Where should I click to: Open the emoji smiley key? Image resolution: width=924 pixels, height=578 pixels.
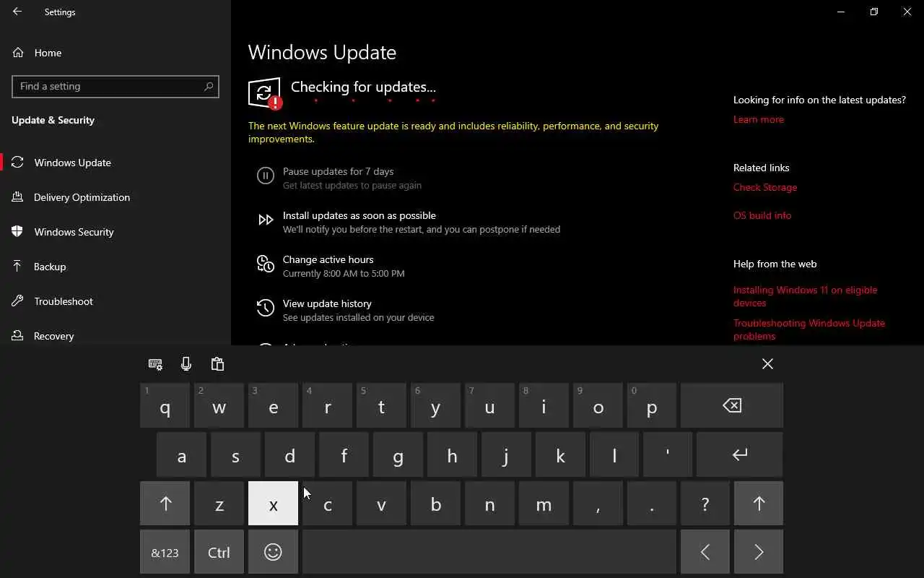[273, 552]
